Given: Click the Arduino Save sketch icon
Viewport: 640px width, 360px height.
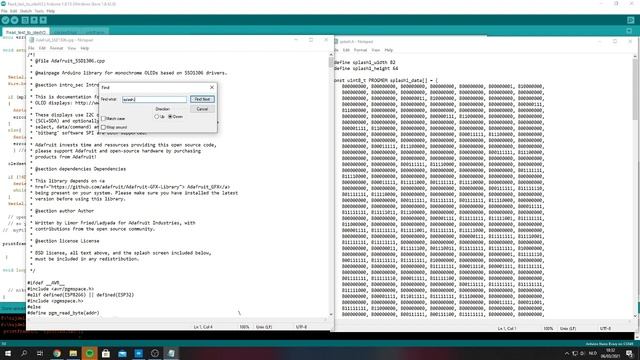Looking at the screenshot, I should tap(43, 20).
